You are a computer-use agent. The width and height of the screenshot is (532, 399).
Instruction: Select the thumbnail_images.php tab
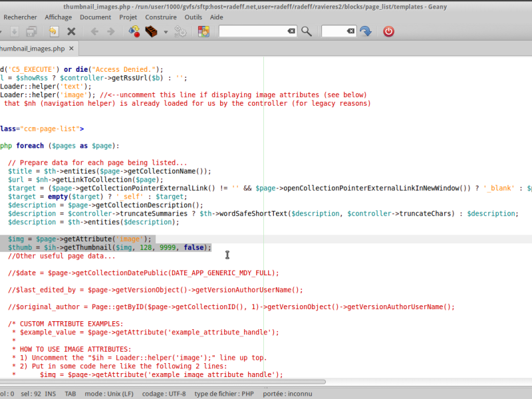pyautogui.click(x=32, y=49)
